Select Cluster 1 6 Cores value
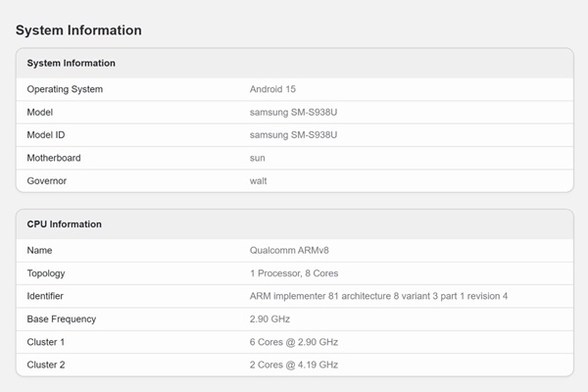Screen dimensions: 588x392 294,341
